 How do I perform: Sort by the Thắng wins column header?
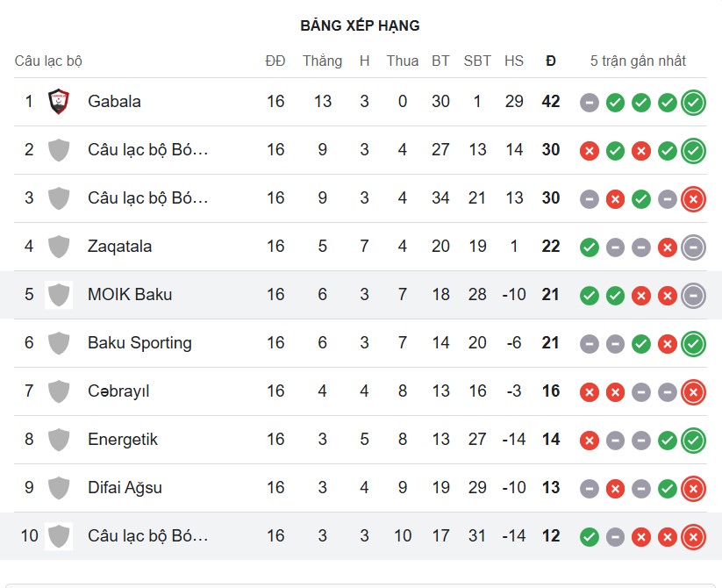(322, 61)
